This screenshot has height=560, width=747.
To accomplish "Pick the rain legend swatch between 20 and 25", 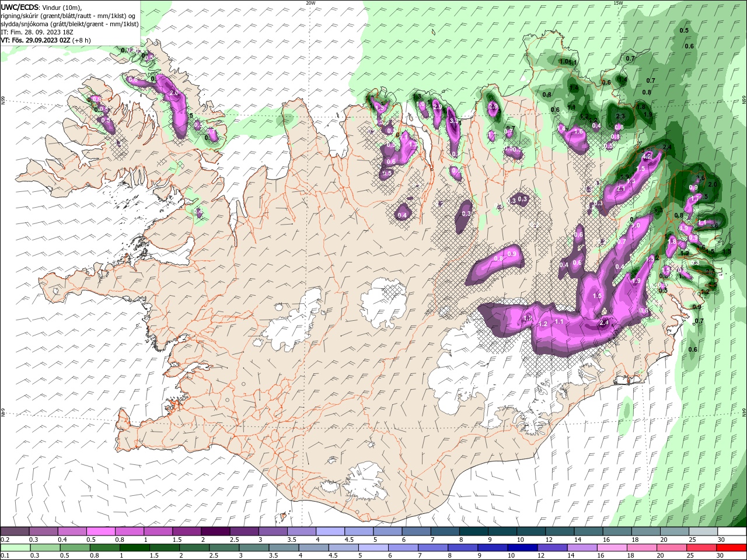I will coord(671,548).
